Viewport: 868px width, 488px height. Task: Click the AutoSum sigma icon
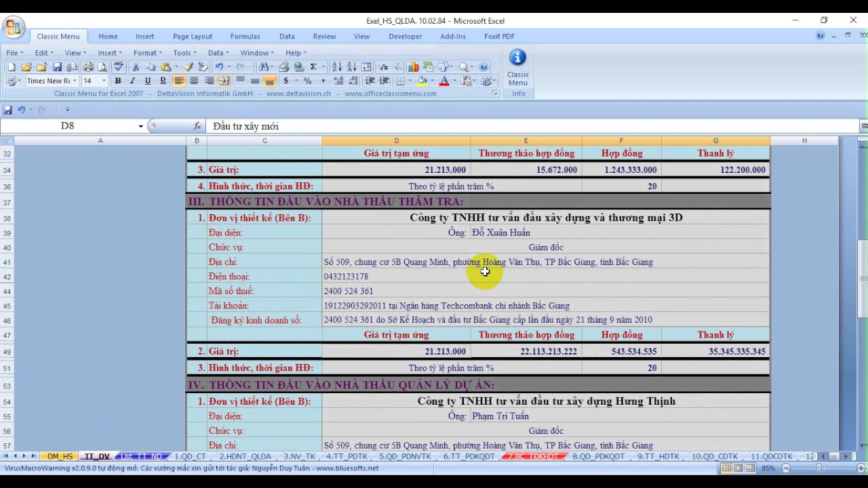pyautogui.click(x=313, y=67)
